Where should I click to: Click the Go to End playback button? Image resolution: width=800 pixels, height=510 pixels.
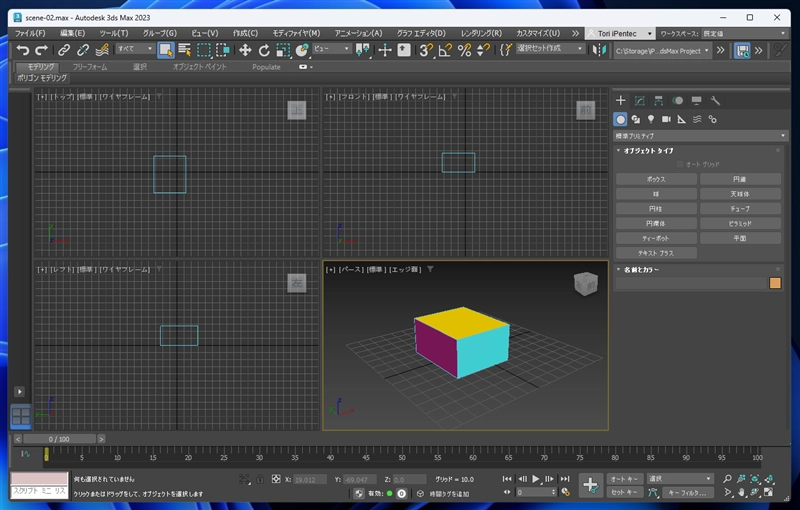565,479
